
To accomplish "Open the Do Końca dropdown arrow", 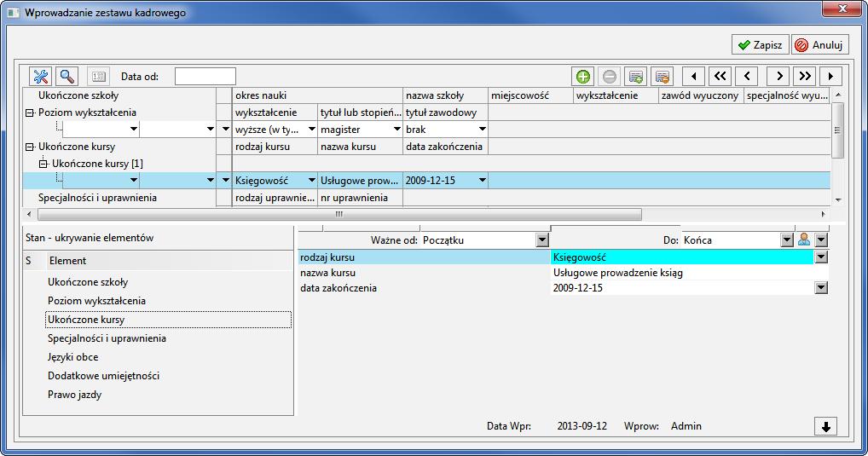I will tap(787, 240).
